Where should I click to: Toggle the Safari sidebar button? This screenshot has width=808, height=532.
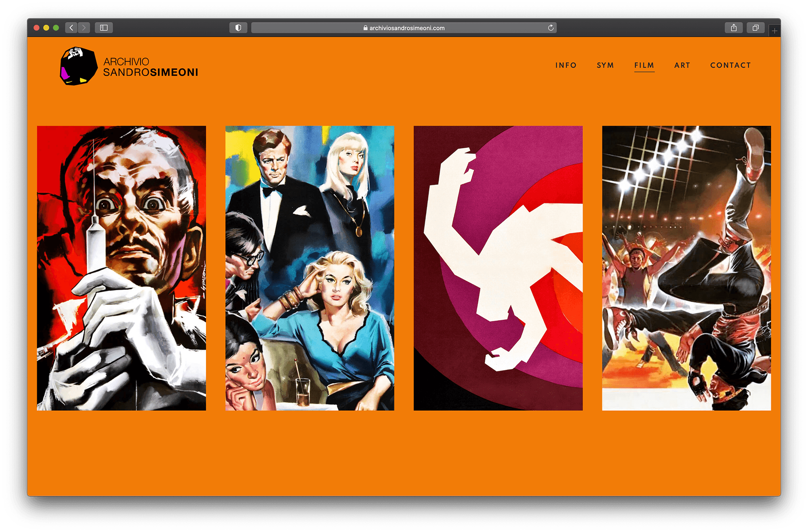click(x=104, y=27)
